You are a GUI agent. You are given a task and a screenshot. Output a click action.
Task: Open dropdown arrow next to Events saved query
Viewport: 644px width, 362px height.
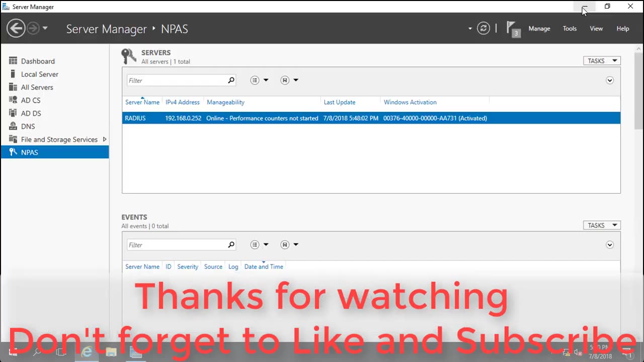pos(296,245)
